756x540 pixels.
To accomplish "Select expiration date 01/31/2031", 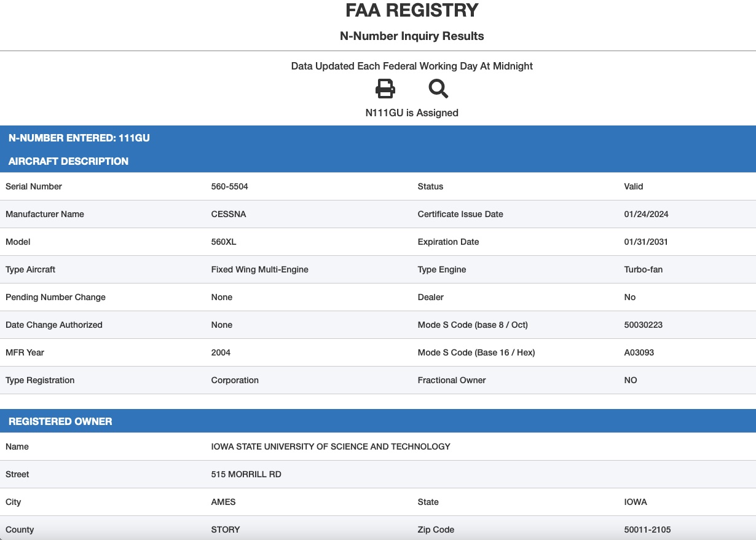I will click(646, 242).
